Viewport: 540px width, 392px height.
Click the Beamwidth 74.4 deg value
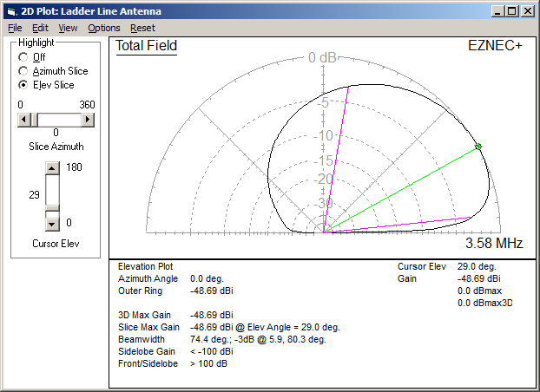tap(258, 339)
